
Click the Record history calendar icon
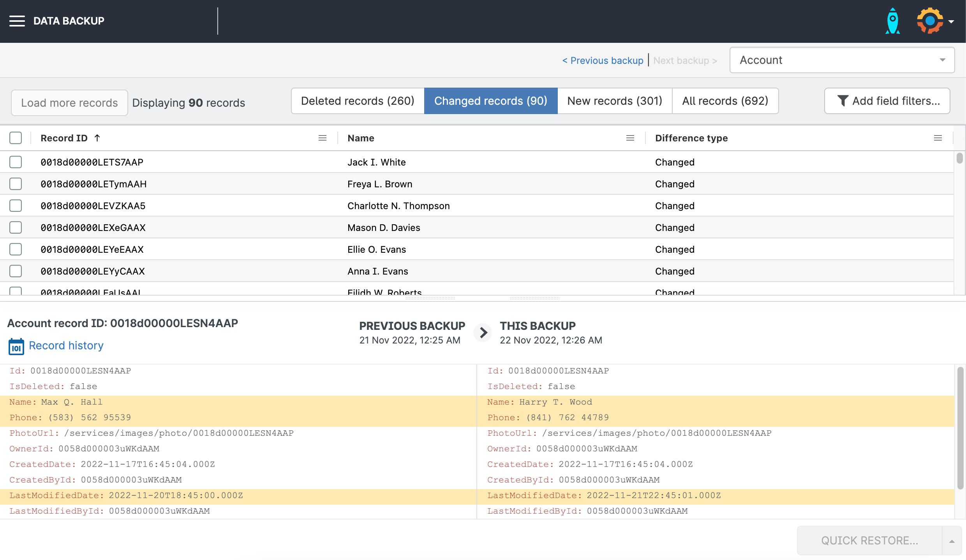pos(16,346)
